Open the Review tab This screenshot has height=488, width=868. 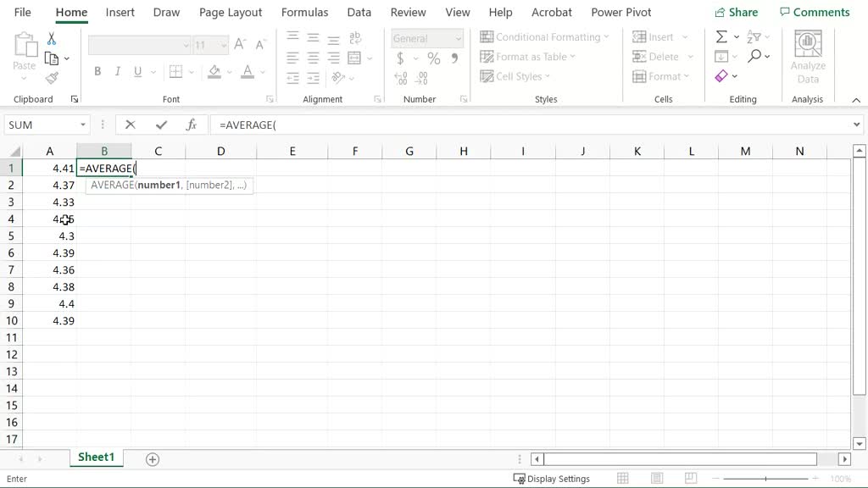(x=408, y=12)
